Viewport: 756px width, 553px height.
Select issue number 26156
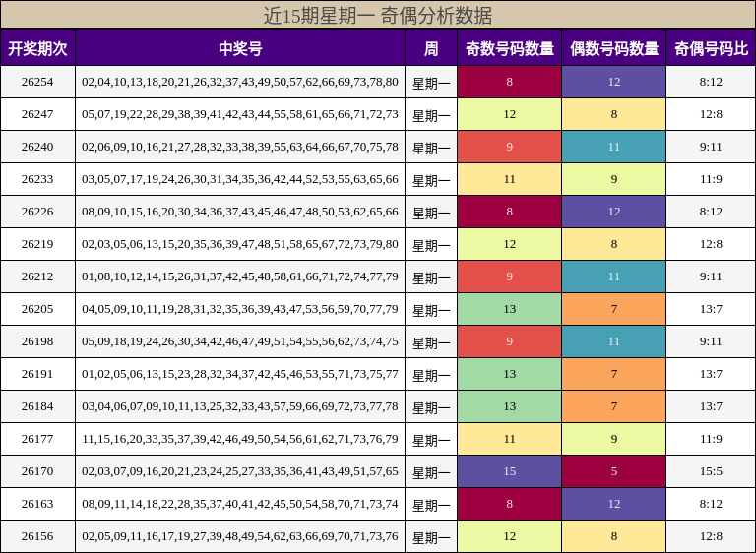(37, 536)
